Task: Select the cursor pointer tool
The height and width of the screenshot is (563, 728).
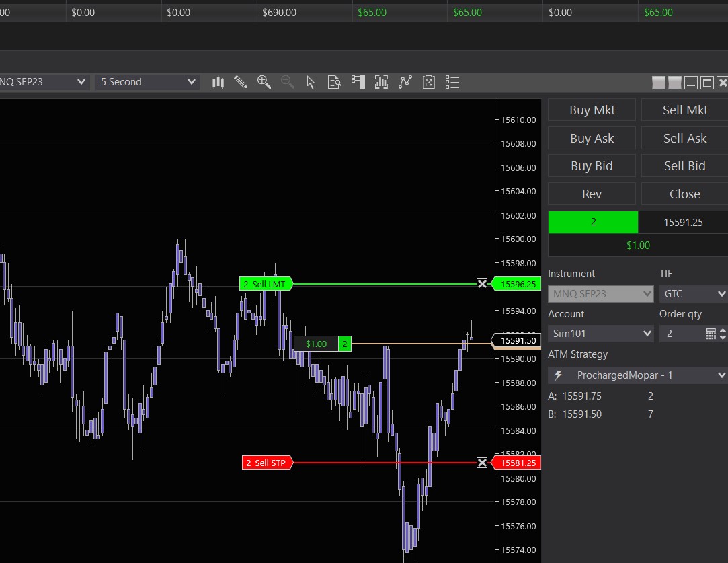Action: [311, 82]
